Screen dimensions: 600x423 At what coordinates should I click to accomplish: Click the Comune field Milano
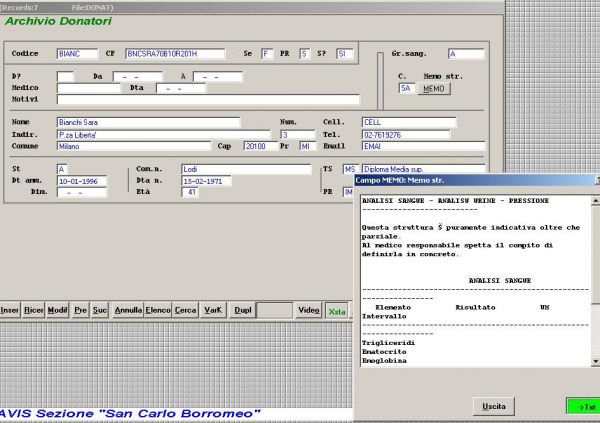(134, 146)
